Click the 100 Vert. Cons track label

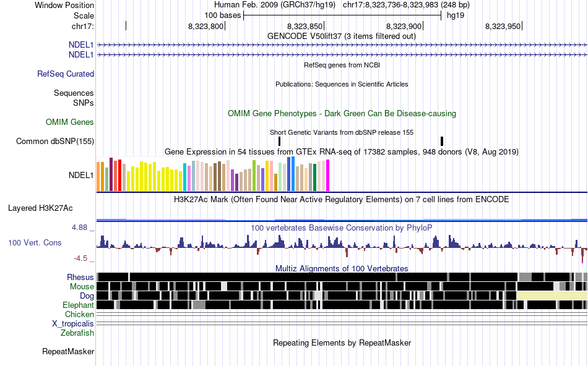[x=35, y=243]
